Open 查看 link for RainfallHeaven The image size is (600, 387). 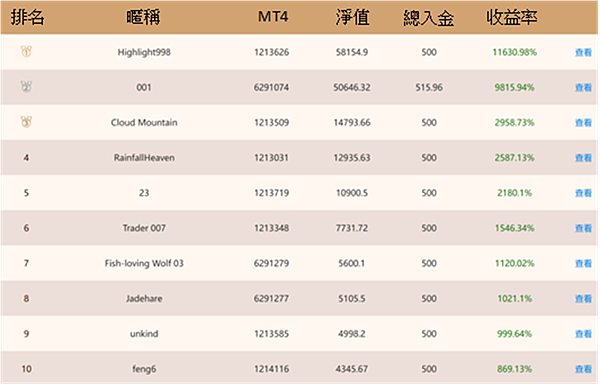tap(583, 158)
